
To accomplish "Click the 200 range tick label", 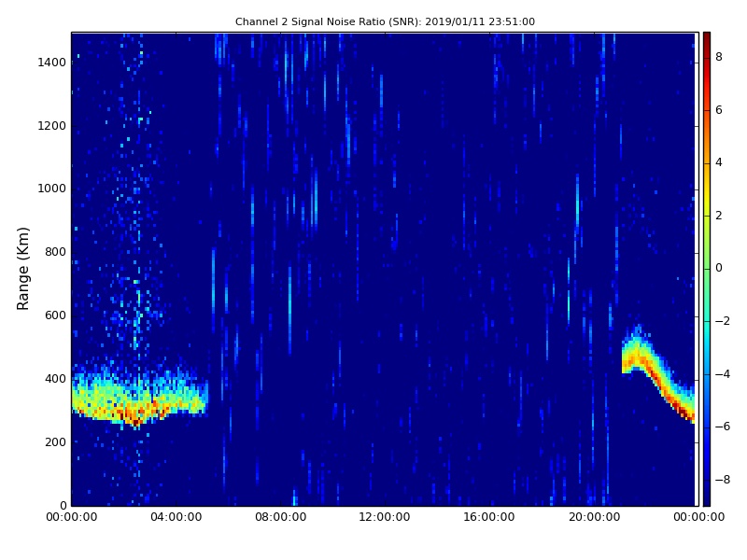I will pyautogui.click(x=55, y=441).
